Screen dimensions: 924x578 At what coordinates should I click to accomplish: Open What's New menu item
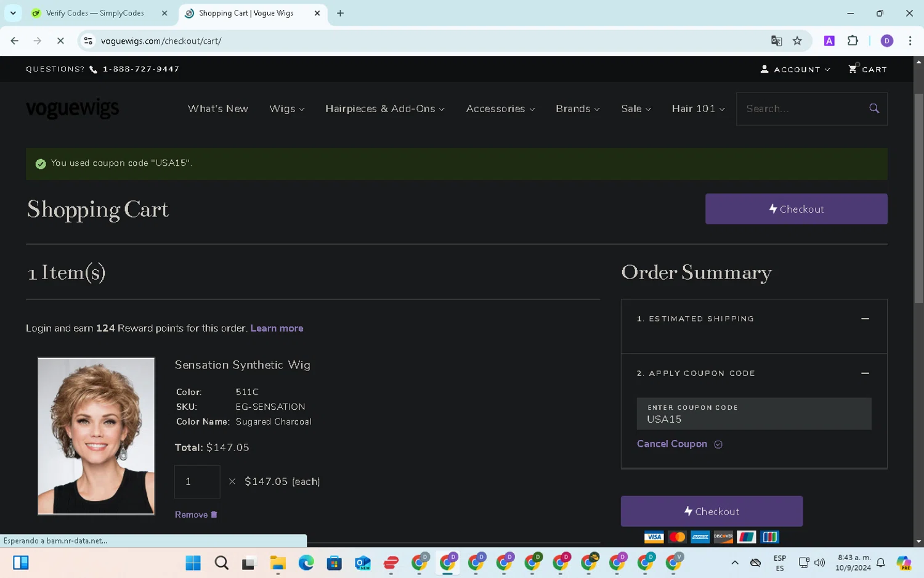click(x=218, y=108)
